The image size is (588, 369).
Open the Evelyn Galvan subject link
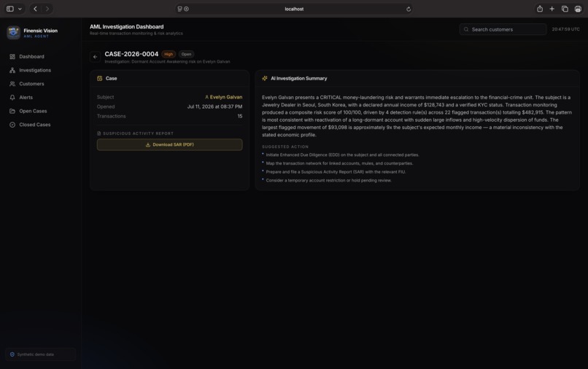coord(225,97)
